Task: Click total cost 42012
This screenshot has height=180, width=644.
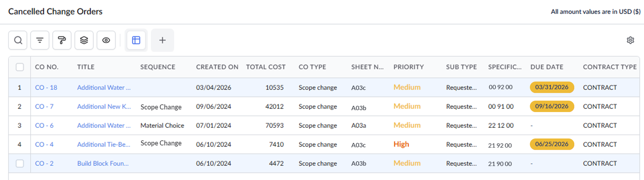Action: click(x=274, y=107)
